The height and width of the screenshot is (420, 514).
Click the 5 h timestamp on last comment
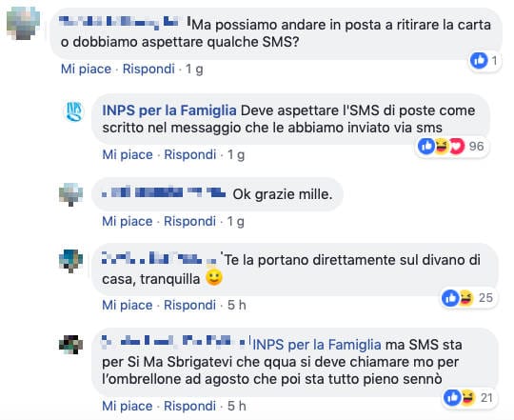237,406
